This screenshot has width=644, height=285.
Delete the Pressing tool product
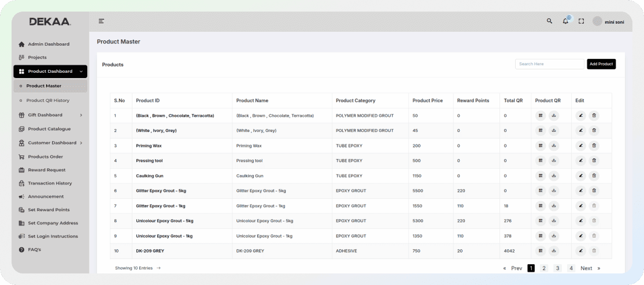594,161
